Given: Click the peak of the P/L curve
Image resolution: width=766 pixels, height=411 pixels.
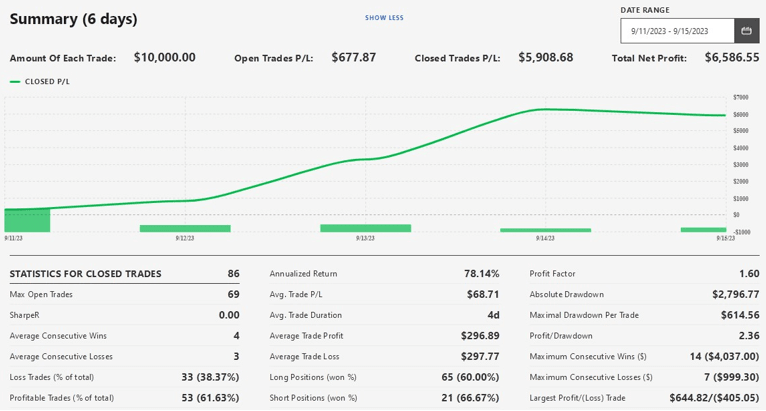Looking at the screenshot, I should (x=542, y=109).
